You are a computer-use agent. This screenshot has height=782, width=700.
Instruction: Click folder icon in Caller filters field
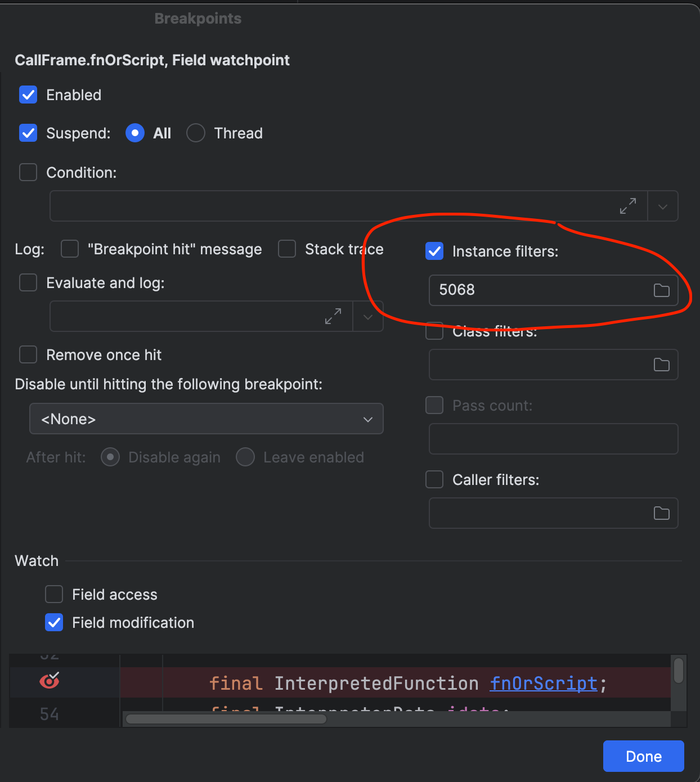pos(661,513)
